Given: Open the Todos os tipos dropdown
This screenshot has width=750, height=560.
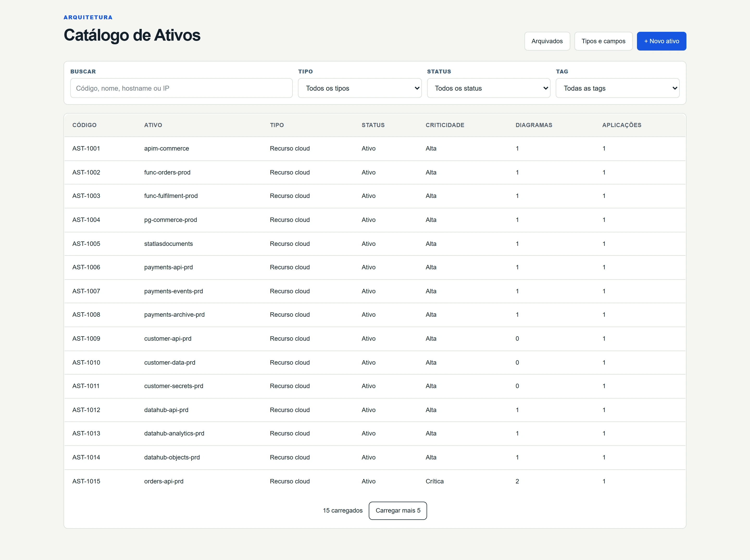Looking at the screenshot, I should click(x=360, y=88).
